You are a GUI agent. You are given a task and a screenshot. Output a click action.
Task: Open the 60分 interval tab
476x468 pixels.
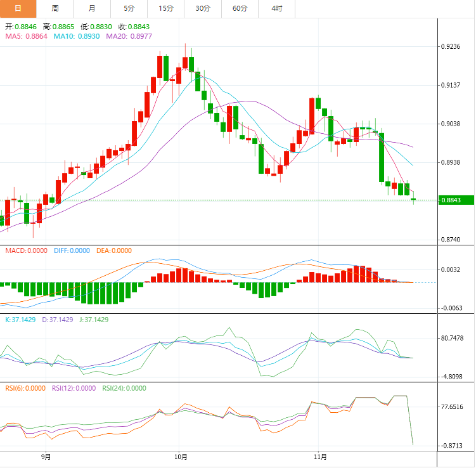(240, 8)
